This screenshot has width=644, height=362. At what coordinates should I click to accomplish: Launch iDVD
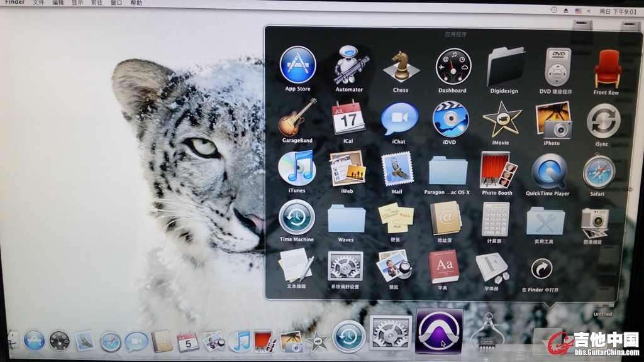pyautogui.click(x=450, y=119)
